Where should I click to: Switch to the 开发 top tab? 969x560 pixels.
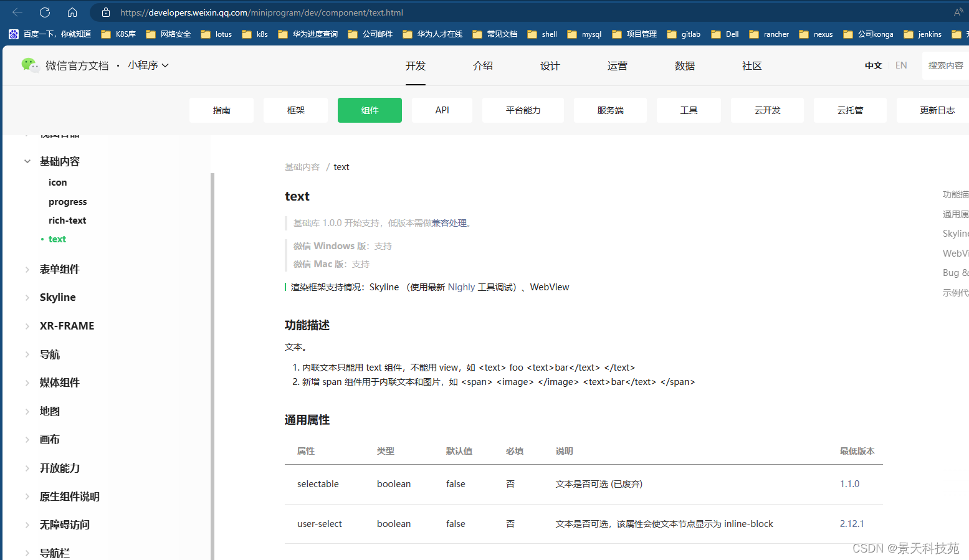pos(416,66)
